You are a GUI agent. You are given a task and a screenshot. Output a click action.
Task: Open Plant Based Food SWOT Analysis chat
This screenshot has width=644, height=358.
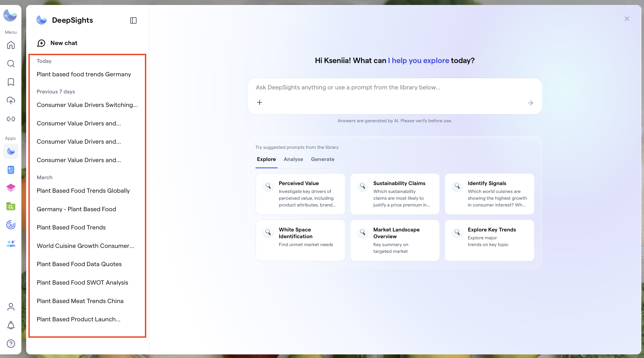coord(82,283)
